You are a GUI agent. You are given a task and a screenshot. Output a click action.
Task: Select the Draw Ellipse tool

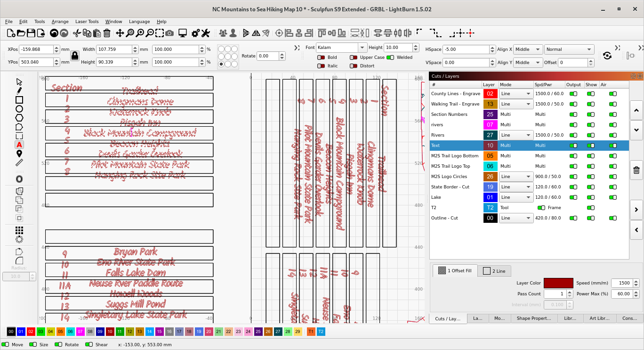point(19,109)
